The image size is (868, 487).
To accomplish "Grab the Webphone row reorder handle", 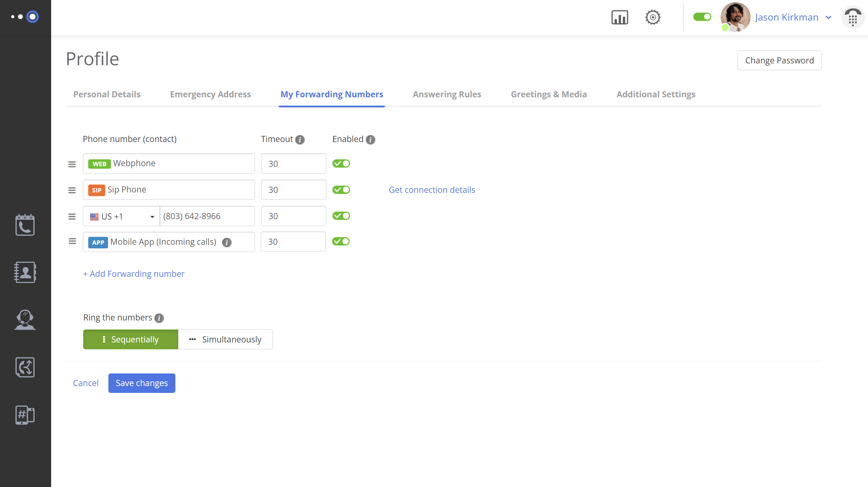I will [x=72, y=164].
